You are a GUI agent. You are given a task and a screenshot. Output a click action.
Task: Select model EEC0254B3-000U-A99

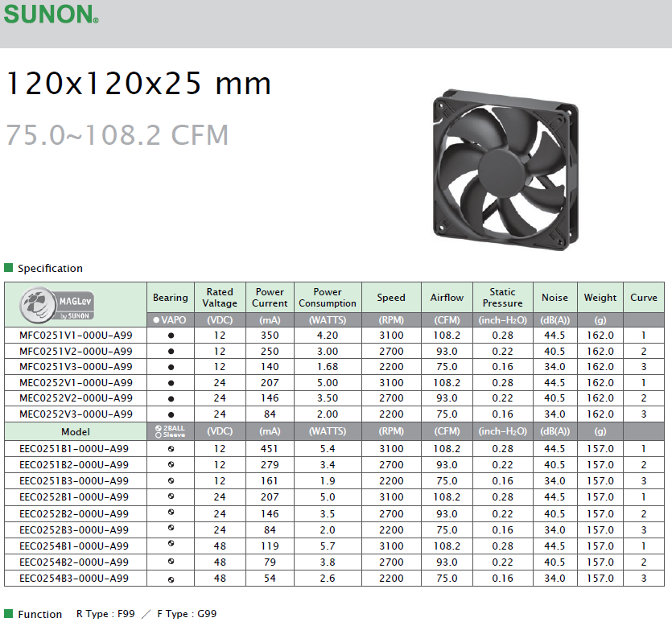74,579
